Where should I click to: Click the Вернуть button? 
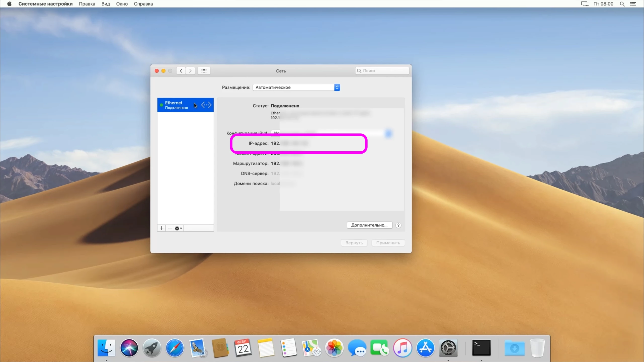pos(354,243)
